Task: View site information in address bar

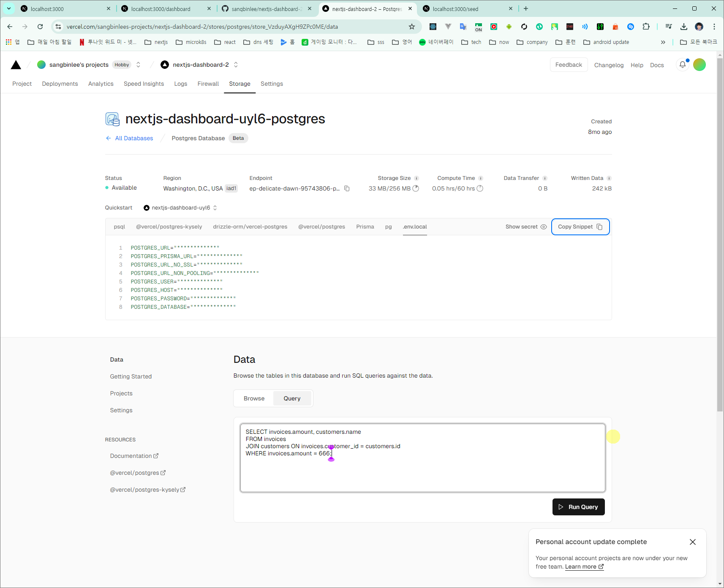Action: click(58, 27)
